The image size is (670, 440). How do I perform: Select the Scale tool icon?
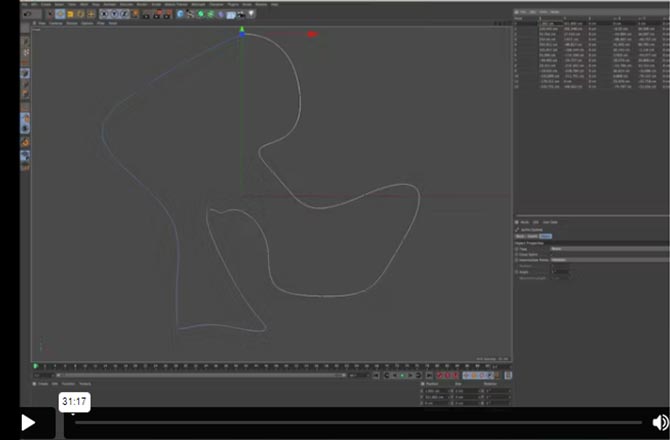[x=70, y=14]
